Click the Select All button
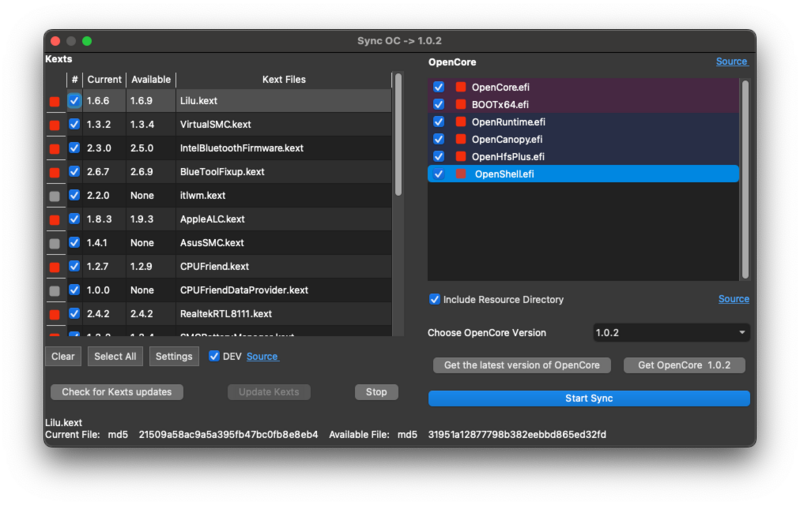Viewport: 800px width, 505px height. pos(115,356)
